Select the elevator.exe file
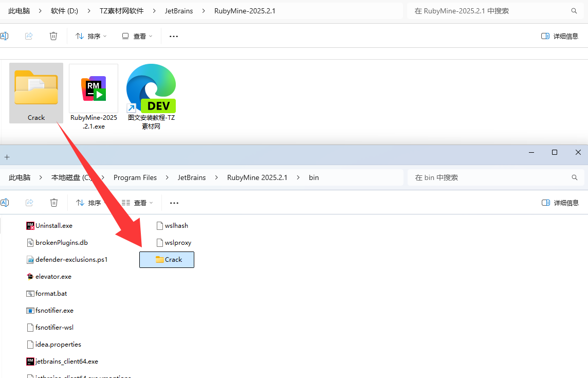The image size is (588, 378). pyautogui.click(x=49, y=277)
